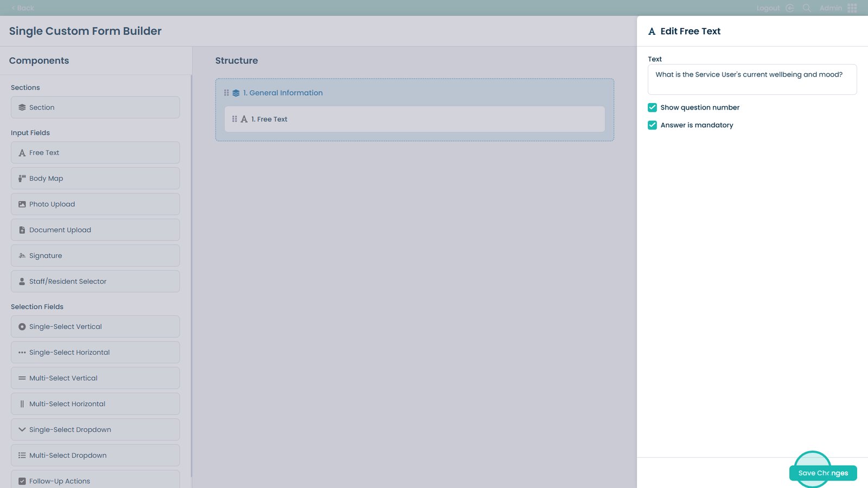Save the free text with Save Changes

(x=823, y=473)
